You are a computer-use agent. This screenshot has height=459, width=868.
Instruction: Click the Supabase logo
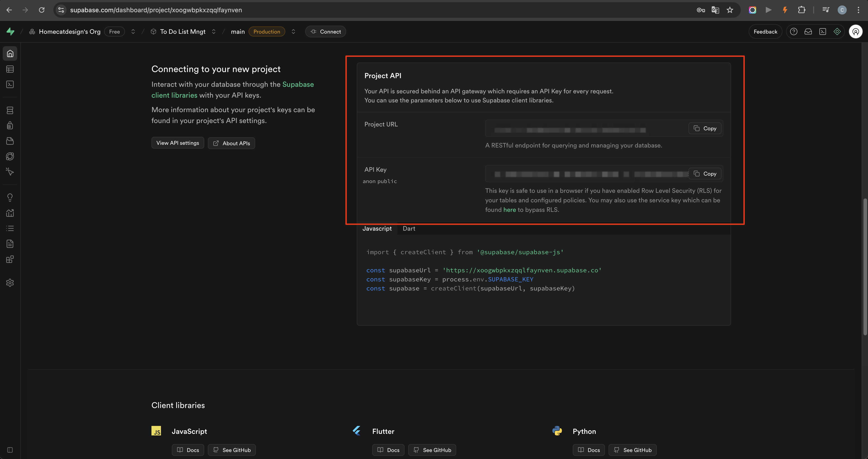pyautogui.click(x=10, y=31)
